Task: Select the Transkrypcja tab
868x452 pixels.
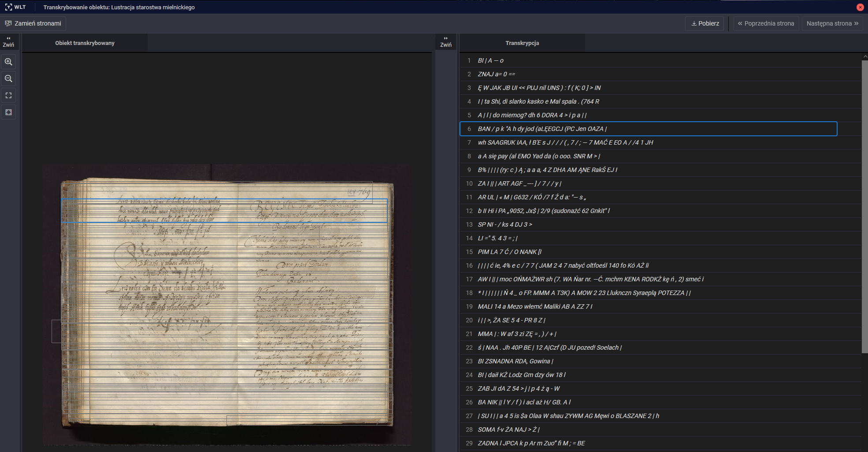Action: 522,43
